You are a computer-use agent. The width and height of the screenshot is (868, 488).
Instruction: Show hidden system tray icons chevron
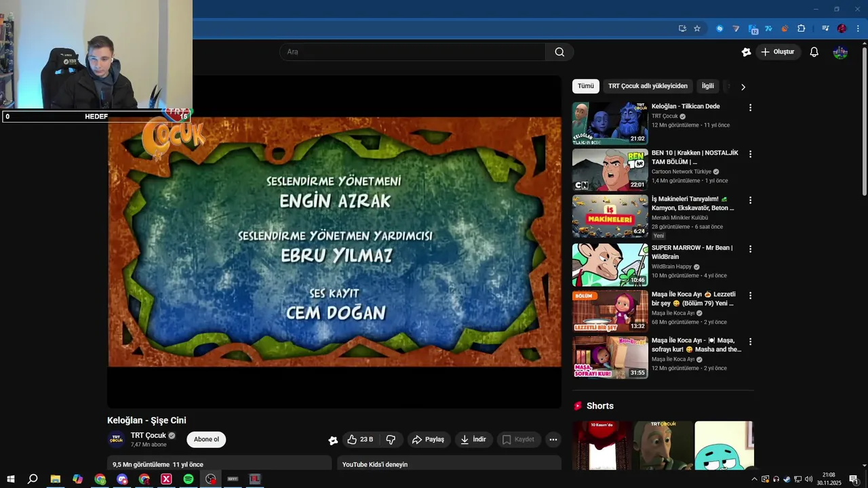click(x=754, y=479)
